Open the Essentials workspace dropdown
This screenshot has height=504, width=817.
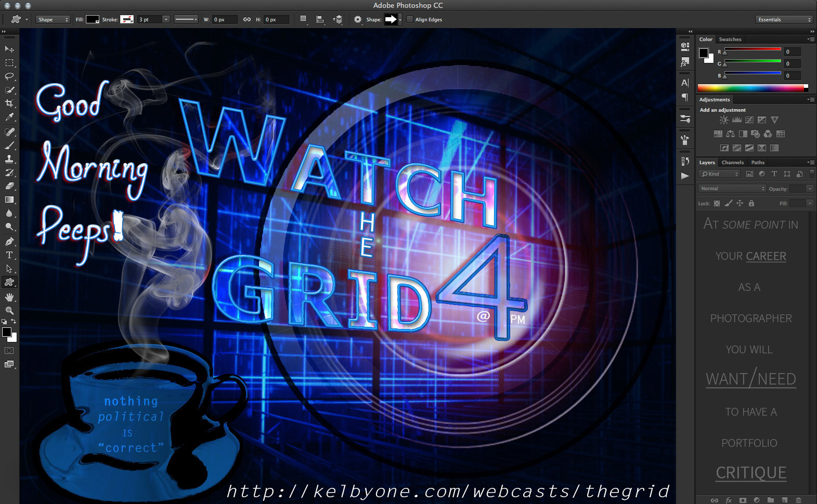(x=784, y=19)
